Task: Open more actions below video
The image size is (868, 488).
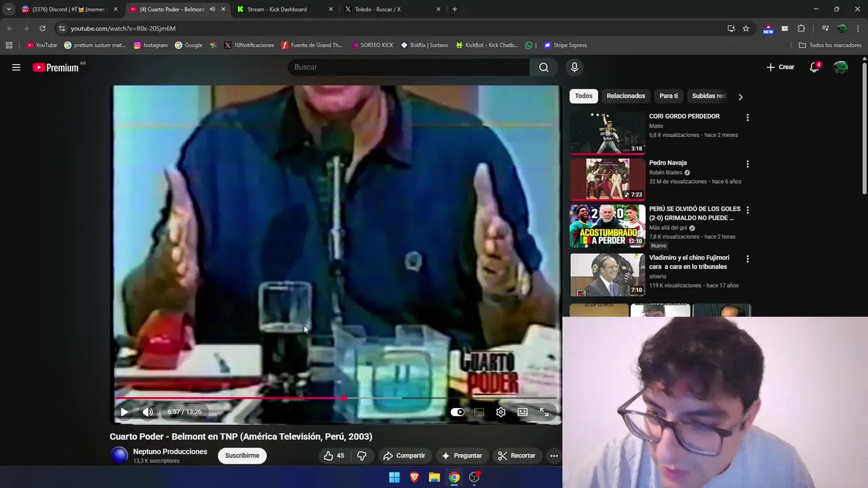Action: click(554, 455)
